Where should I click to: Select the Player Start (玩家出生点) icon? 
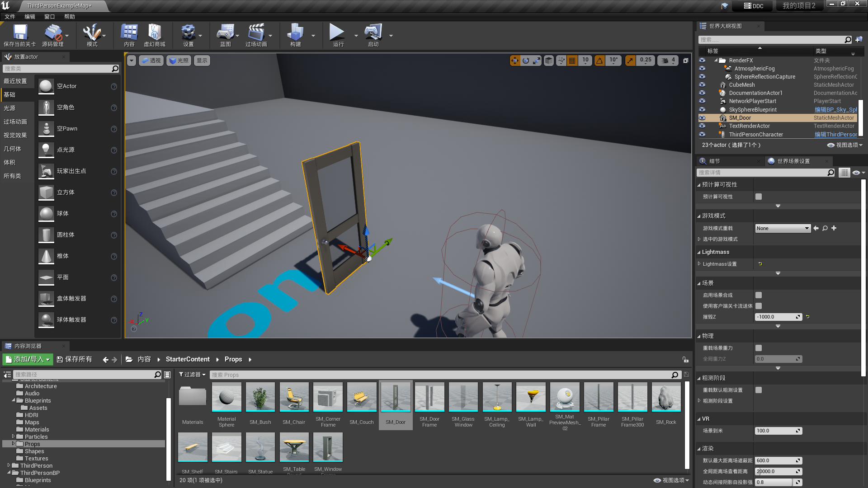click(46, 171)
